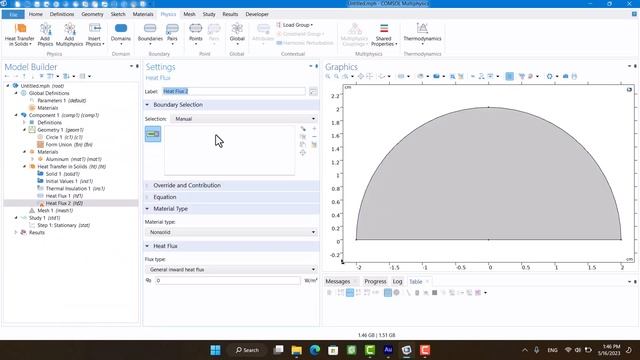Click the ENG language indicator in system tray
Image resolution: width=640 pixels, height=360 pixels.
pyautogui.click(x=552, y=350)
